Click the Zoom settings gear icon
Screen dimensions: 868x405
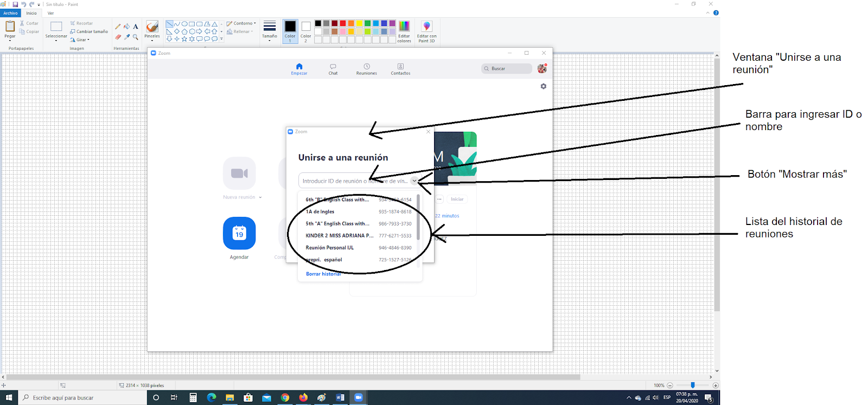click(x=544, y=86)
